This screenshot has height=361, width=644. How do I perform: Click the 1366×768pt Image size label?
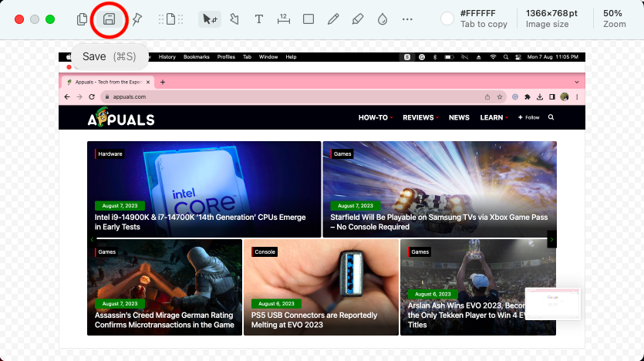[551, 19]
